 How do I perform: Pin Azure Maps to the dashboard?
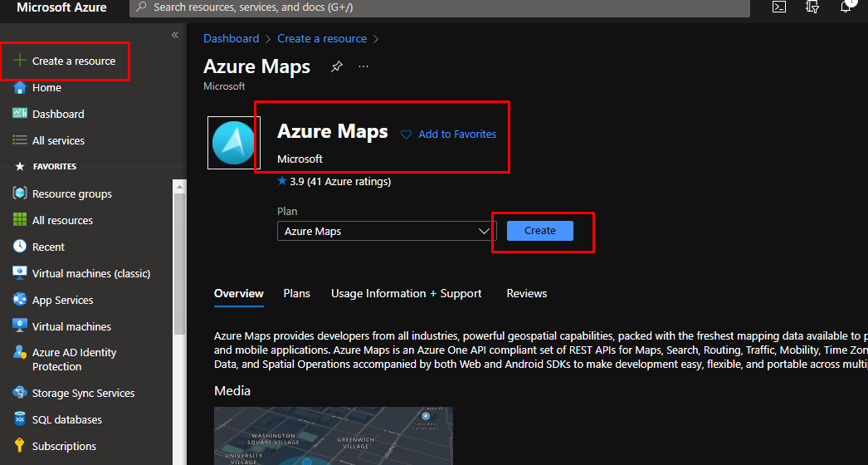click(337, 66)
